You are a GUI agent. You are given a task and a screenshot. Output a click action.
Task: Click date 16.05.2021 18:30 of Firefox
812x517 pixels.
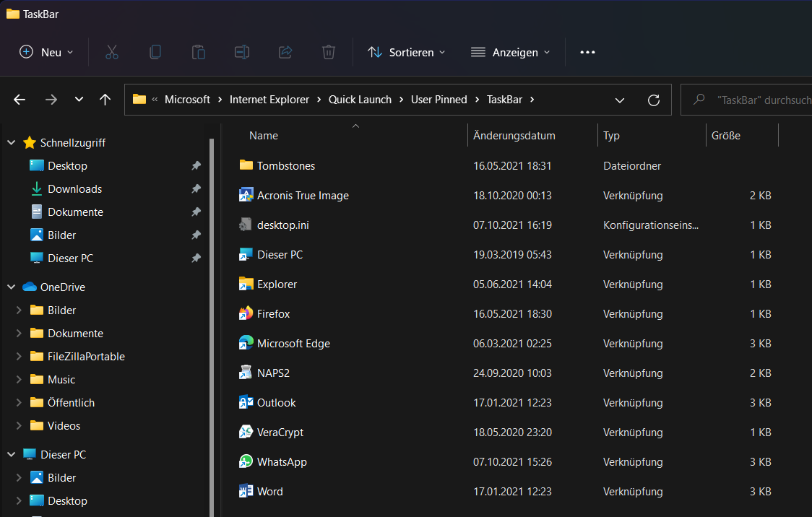pyautogui.click(x=512, y=313)
